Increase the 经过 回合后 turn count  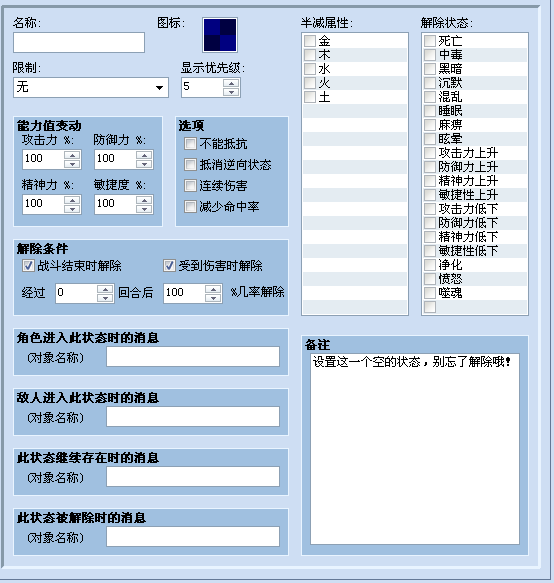pyautogui.click(x=105, y=289)
